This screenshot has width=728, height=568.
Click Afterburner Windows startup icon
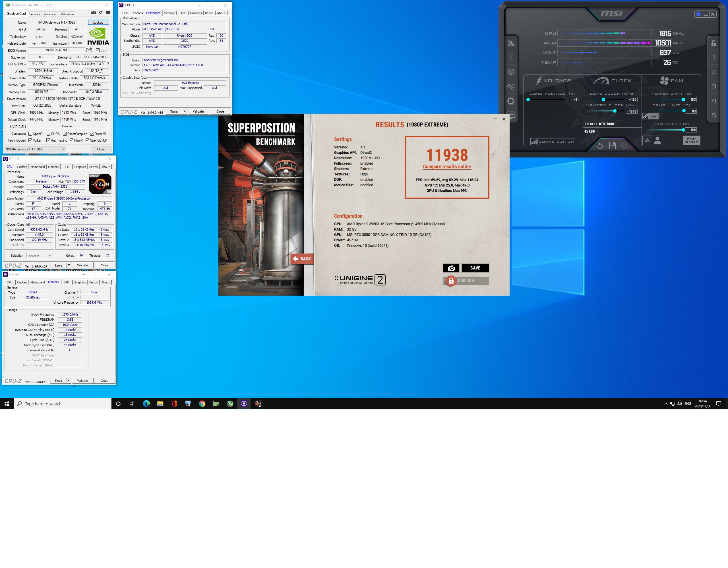click(698, 14)
